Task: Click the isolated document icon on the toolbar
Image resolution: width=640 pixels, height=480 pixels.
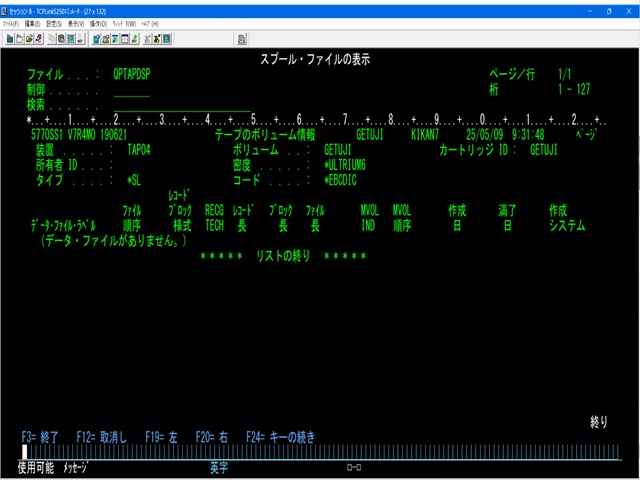Action: click(x=19, y=38)
